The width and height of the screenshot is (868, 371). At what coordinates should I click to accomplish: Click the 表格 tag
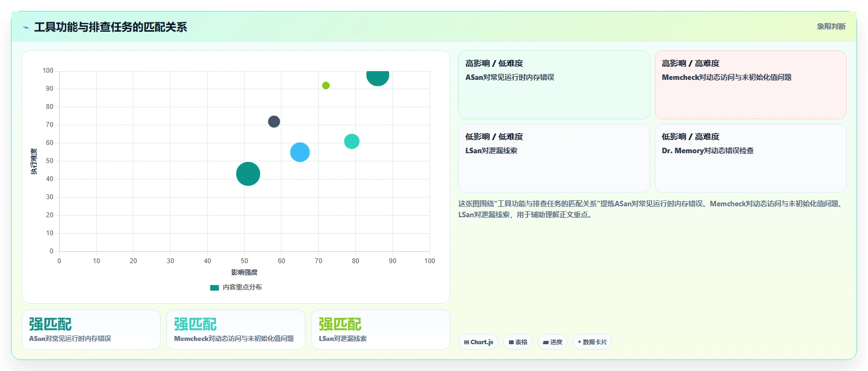tap(518, 342)
